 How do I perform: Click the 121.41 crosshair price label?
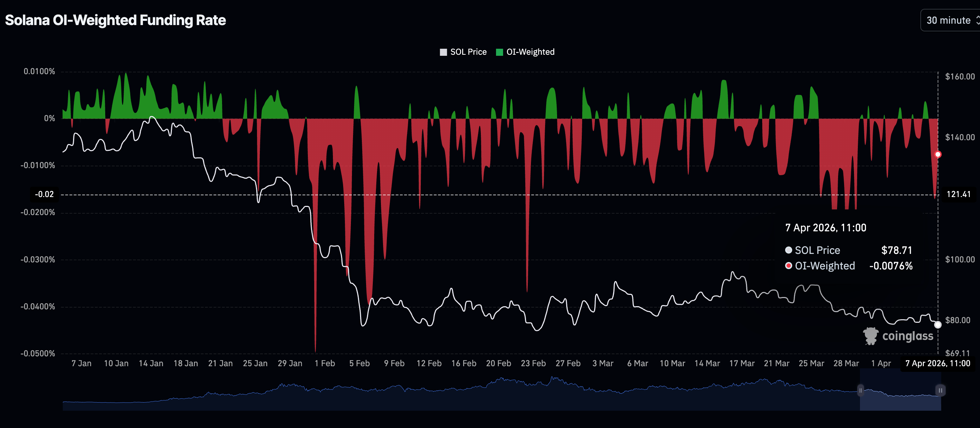tap(958, 195)
